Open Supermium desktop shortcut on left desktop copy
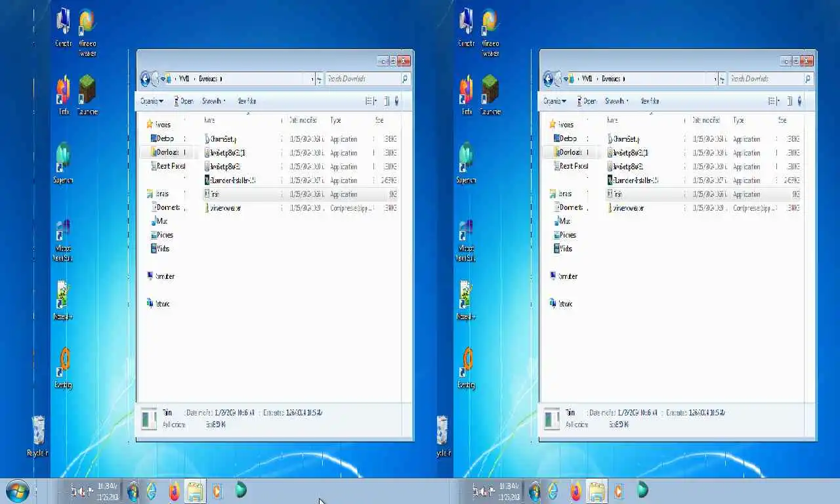The height and width of the screenshot is (504, 840). tap(63, 163)
